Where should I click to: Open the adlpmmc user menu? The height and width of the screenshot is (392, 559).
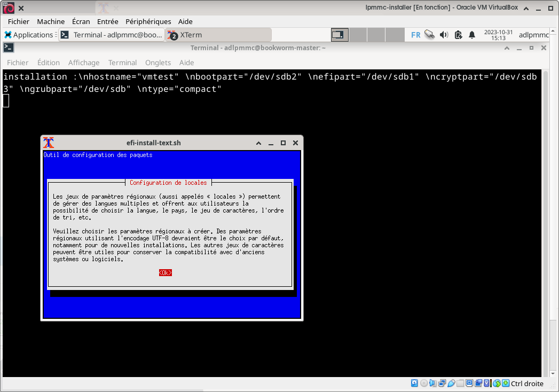533,35
